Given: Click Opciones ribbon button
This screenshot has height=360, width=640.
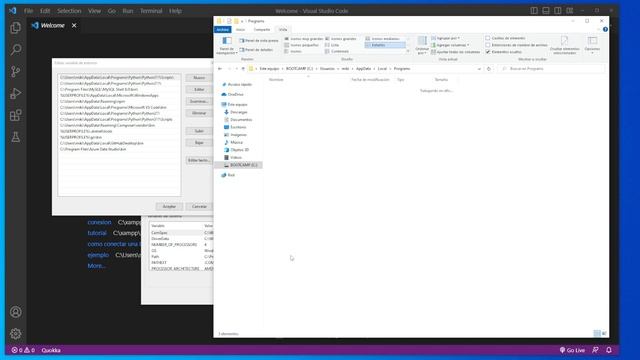Looking at the screenshot, I should [592, 45].
